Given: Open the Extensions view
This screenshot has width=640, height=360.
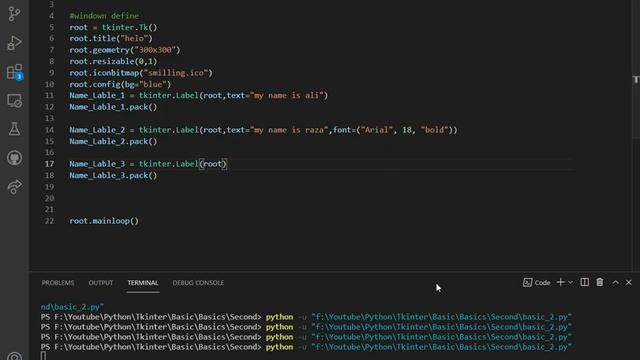Looking at the screenshot, I should (x=14, y=72).
